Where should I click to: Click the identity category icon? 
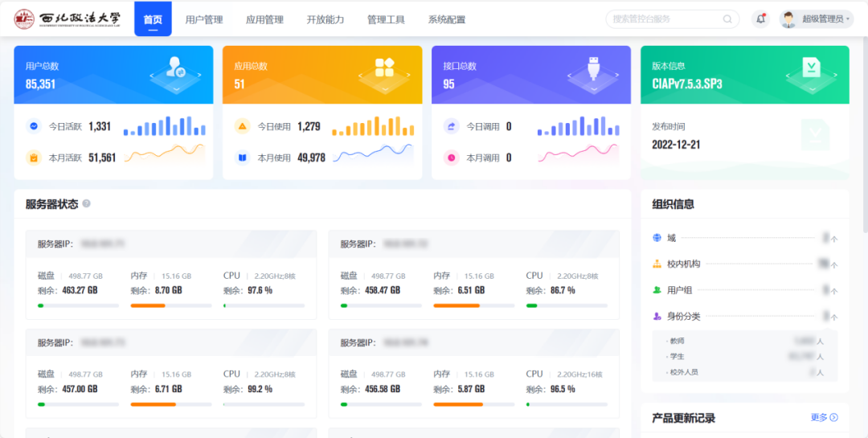657,316
